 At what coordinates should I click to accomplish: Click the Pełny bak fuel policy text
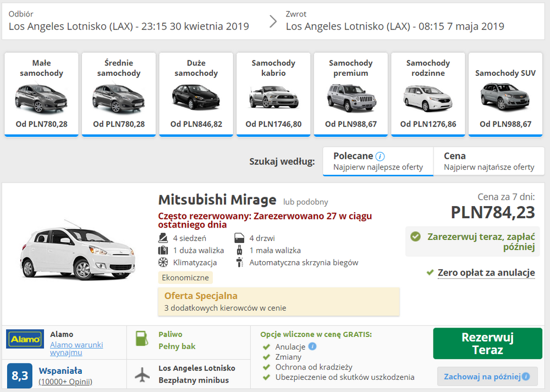(177, 346)
